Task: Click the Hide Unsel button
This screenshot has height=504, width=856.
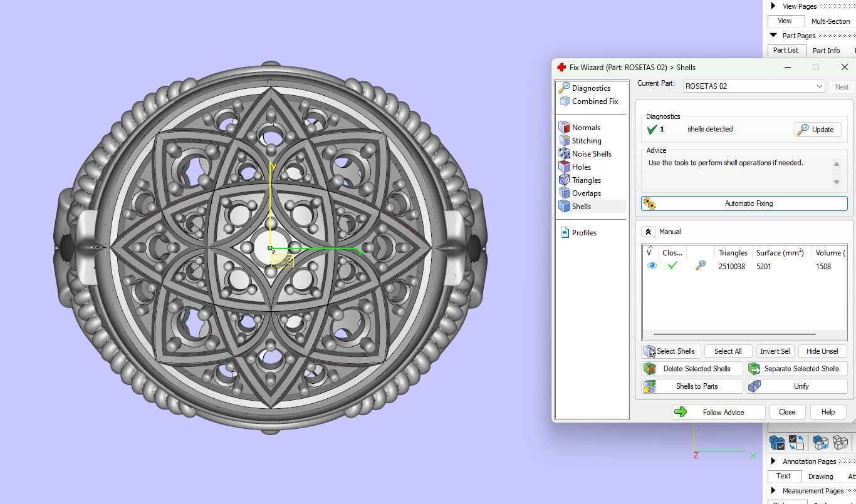Action: click(822, 351)
